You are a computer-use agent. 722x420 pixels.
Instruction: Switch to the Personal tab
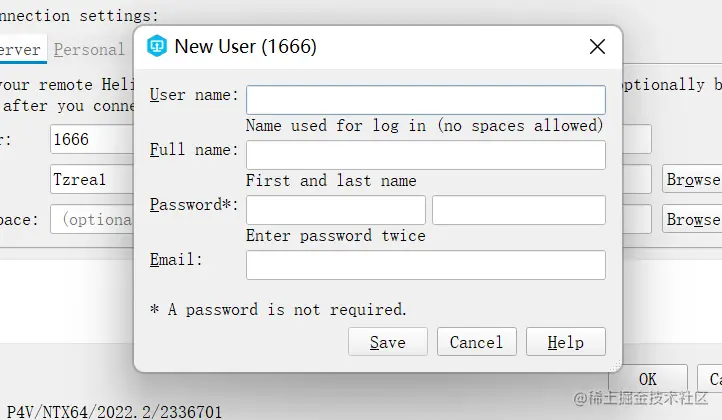click(x=90, y=49)
